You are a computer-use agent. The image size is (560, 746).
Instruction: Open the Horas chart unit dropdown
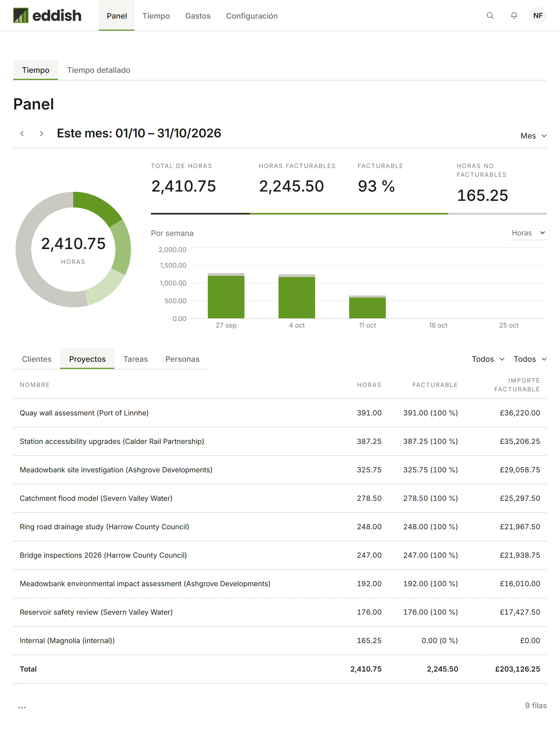[x=528, y=233]
